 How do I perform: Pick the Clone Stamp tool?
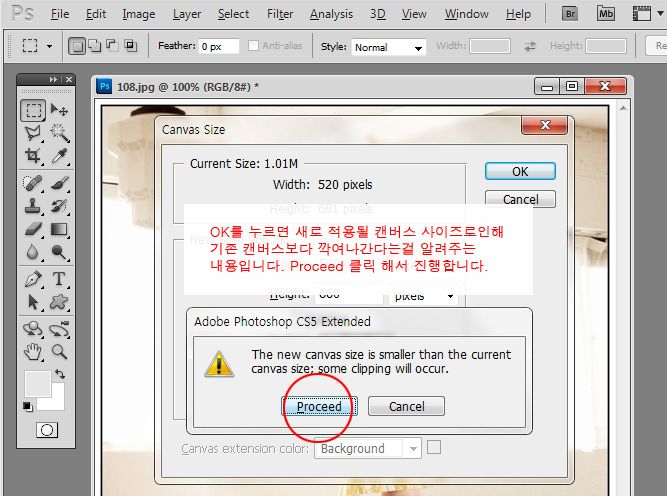tap(33, 206)
